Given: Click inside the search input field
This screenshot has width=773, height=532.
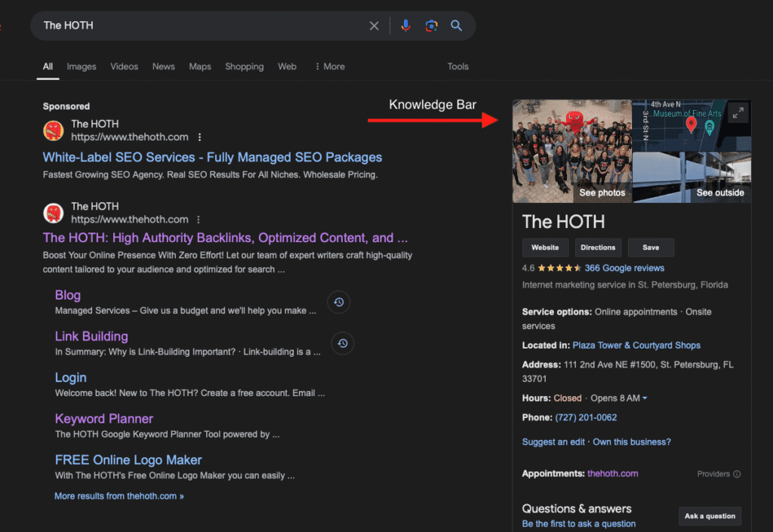Looking at the screenshot, I should [x=196, y=26].
